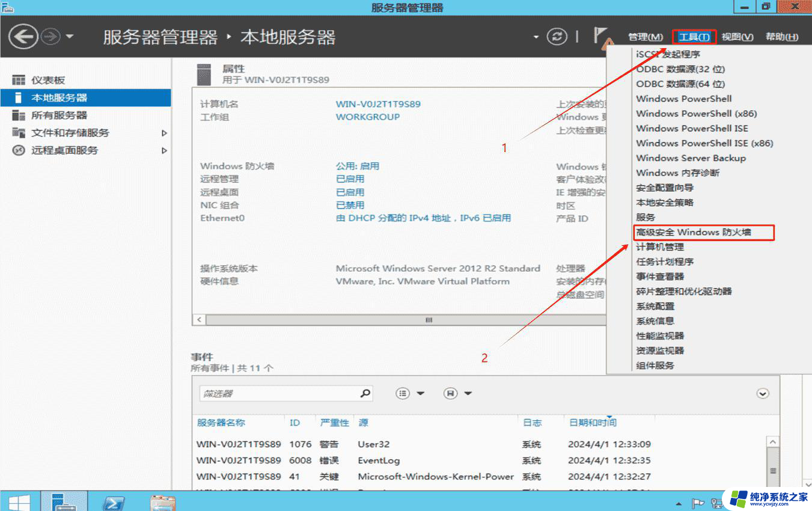Sort events by 日期和时间 column

point(593,423)
